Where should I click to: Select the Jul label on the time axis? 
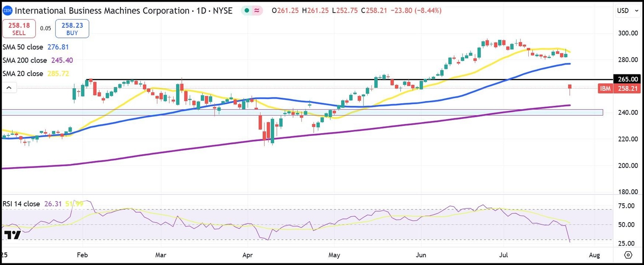point(503,255)
